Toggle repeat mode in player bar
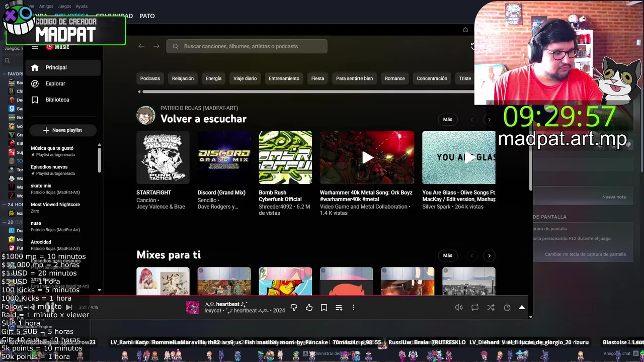 475,307
